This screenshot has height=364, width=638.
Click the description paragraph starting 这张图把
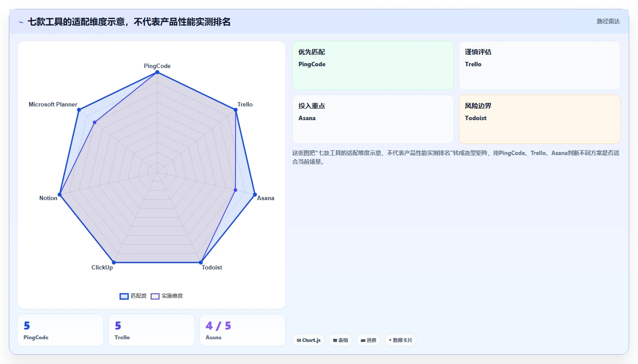click(x=456, y=157)
